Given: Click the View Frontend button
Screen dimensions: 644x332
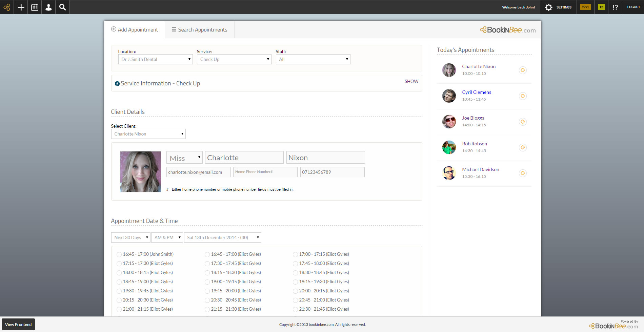Looking at the screenshot, I should pyautogui.click(x=18, y=325).
